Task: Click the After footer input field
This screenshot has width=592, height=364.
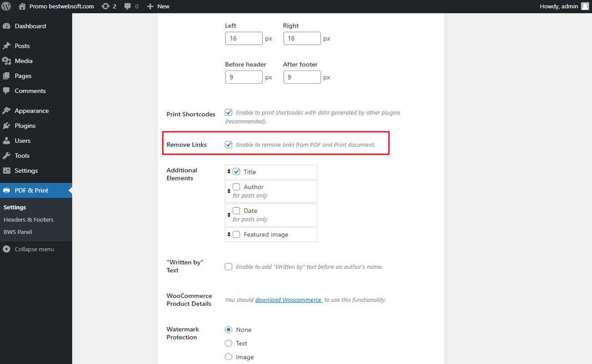Action: click(302, 77)
